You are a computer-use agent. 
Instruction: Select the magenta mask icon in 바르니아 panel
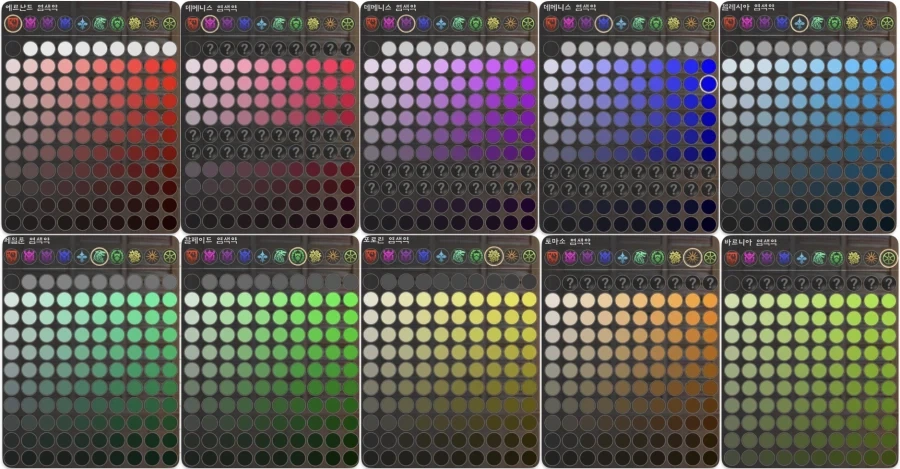tap(750, 258)
